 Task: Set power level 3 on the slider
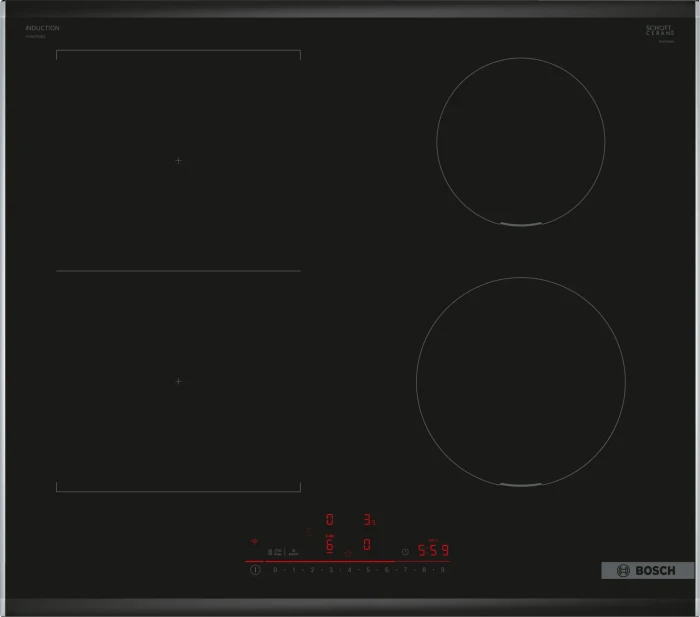point(331,570)
